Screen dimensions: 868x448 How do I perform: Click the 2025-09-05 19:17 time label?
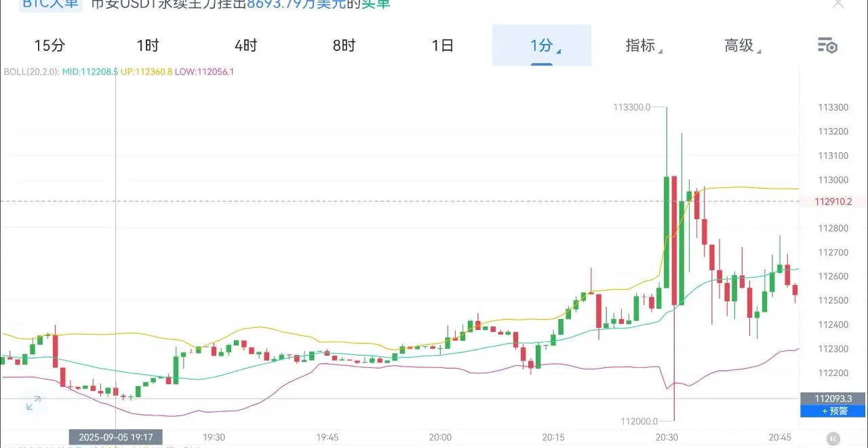click(x=116, y=437)
